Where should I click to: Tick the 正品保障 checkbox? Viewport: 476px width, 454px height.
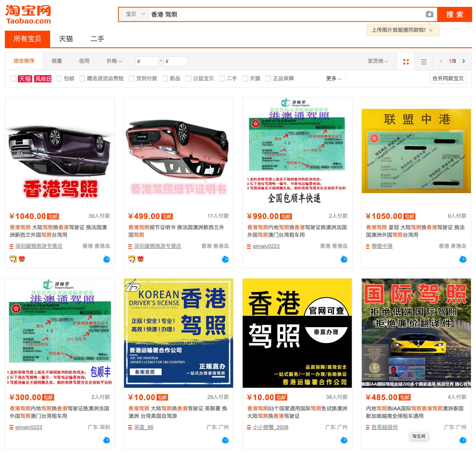coord(268,78)
